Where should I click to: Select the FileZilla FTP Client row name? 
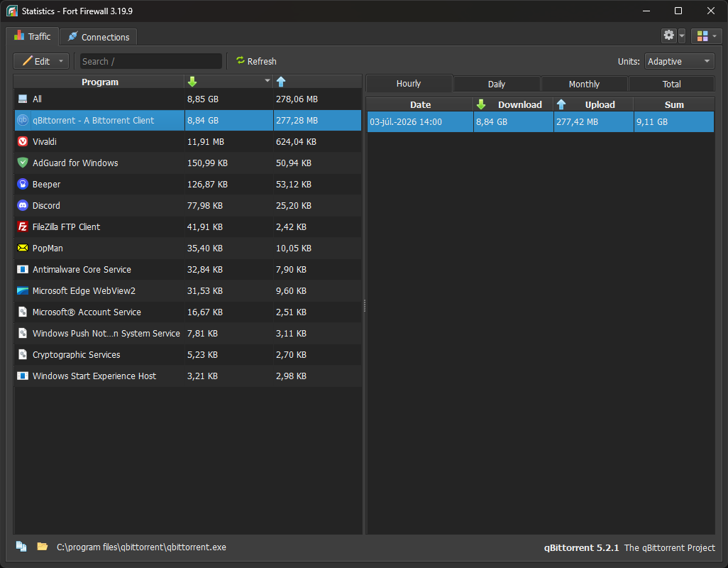(67, 226)
